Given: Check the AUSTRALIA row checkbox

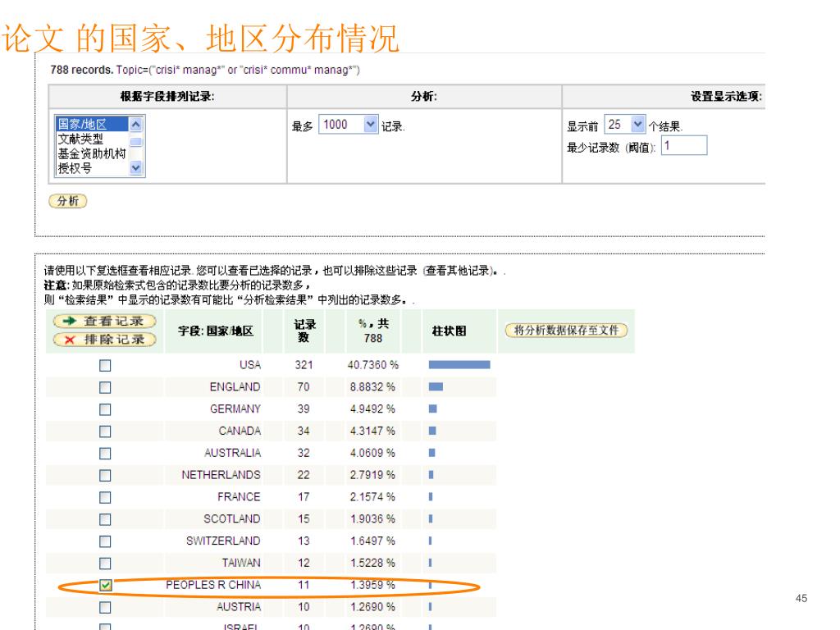Looking at the screenshot, I should [105, 453].
